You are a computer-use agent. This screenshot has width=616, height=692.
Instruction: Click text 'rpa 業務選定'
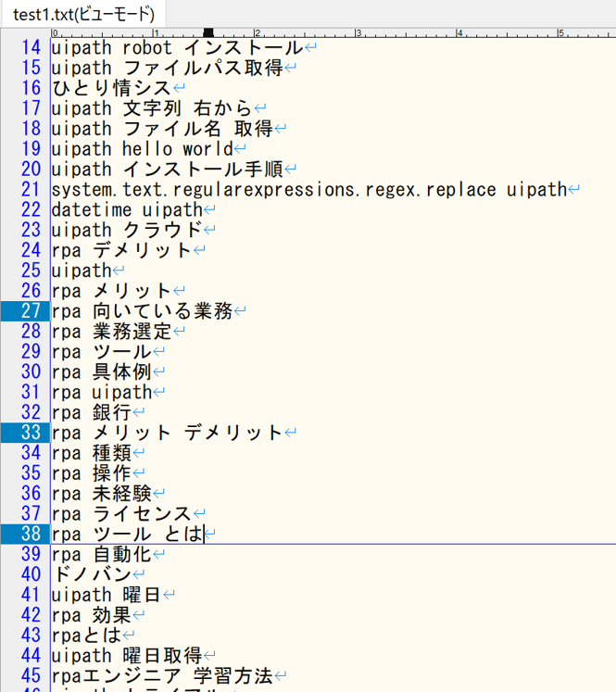(x=112, y=331)
